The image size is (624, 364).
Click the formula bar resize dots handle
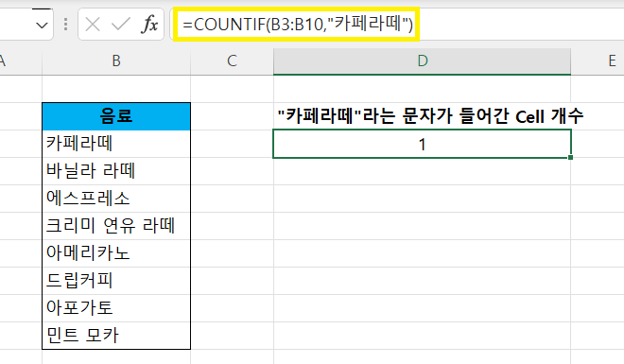click(65, 25)
